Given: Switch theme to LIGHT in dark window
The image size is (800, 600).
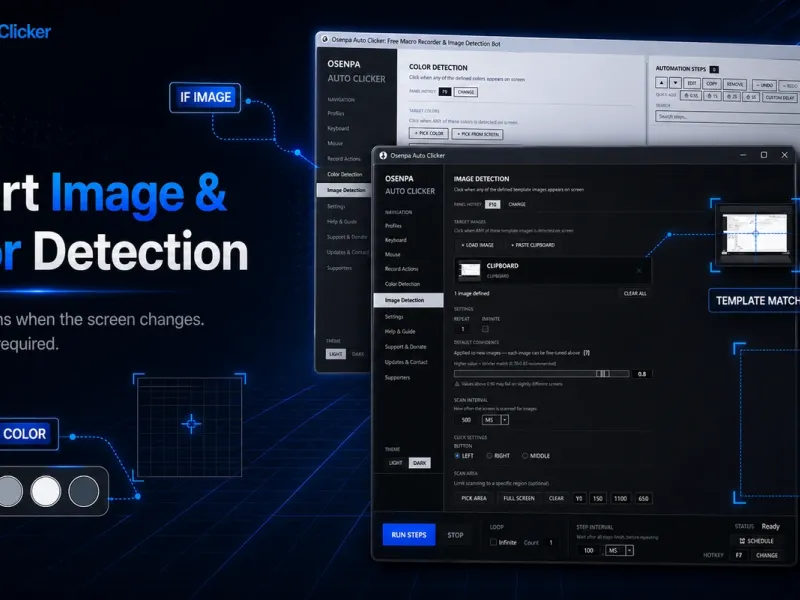Looking at the screenshot, I should (396, 463).
